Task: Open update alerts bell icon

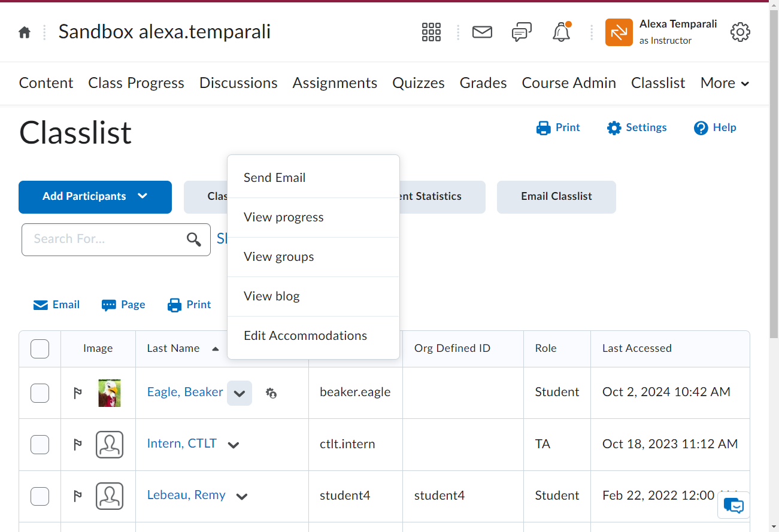Action: point(561,32)
